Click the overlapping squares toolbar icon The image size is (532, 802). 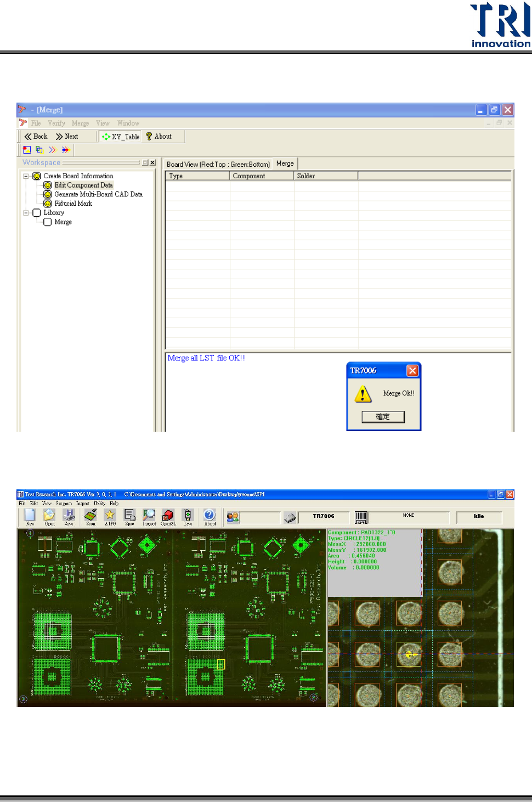(x=39, y=150)
